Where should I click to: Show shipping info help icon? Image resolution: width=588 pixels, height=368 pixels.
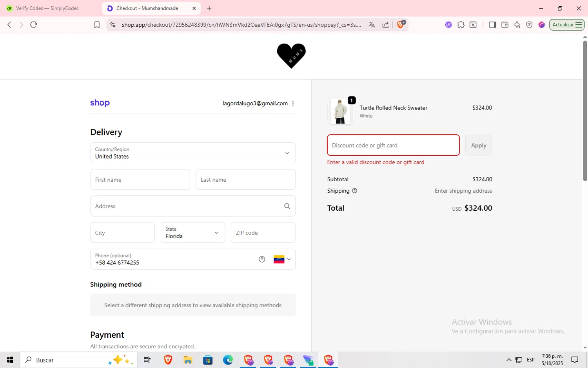(x=355, y=191)
